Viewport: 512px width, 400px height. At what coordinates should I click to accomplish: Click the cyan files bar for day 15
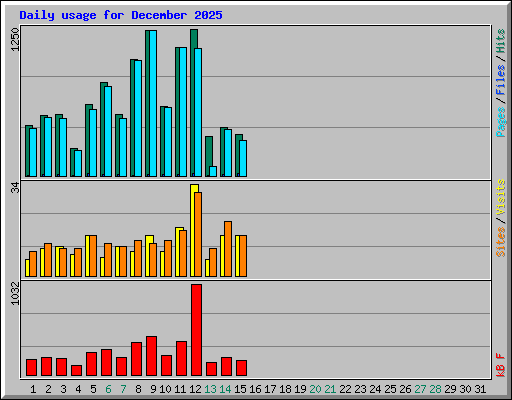pos(243,158)
